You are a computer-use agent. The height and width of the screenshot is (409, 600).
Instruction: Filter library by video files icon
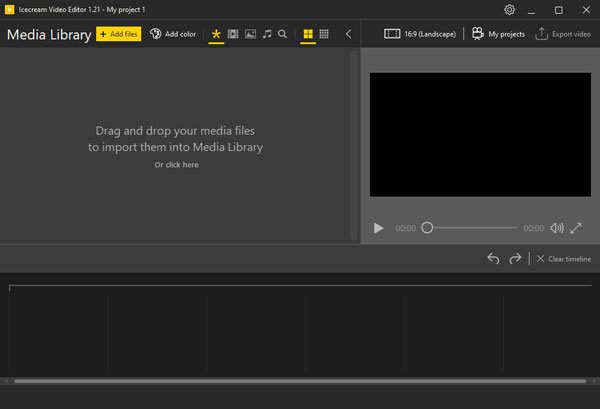point(233,34)
